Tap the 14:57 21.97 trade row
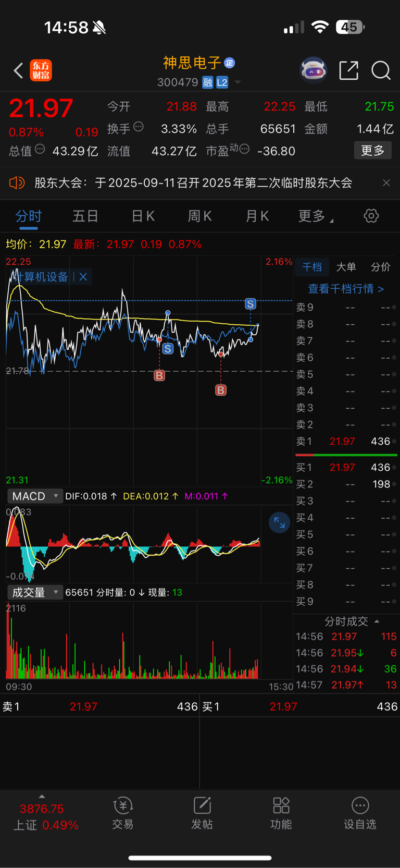 tap(346, 684)
